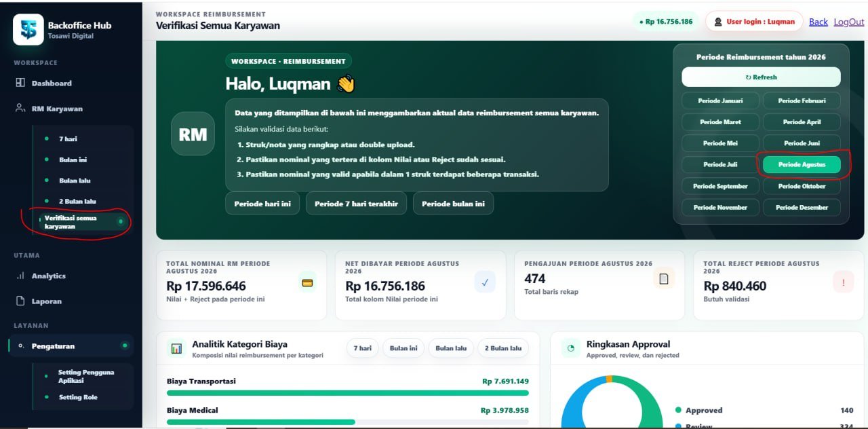Click the Ringkasan Approval pie icon

point(570,348)
